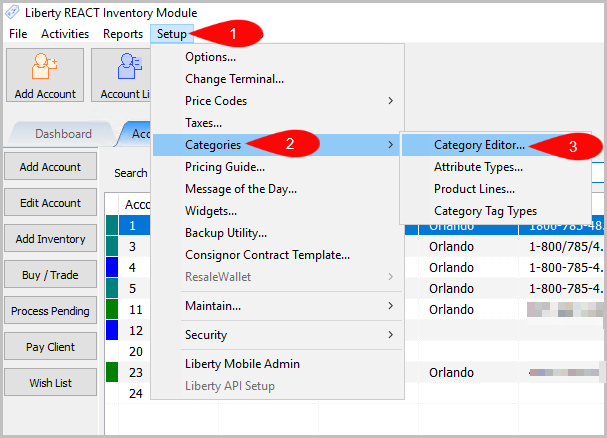
Task: Expand the Price Codes submenu arrow
Action: (391, 101)
